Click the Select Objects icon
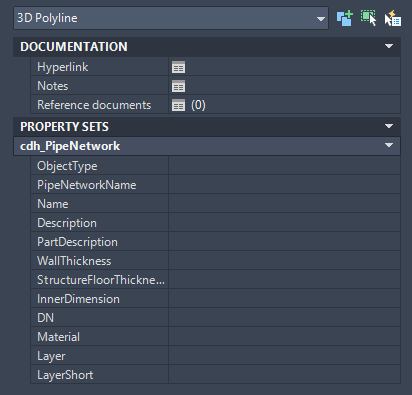The image size is (412, 395). pyautogui.click(x=368, y=18)
